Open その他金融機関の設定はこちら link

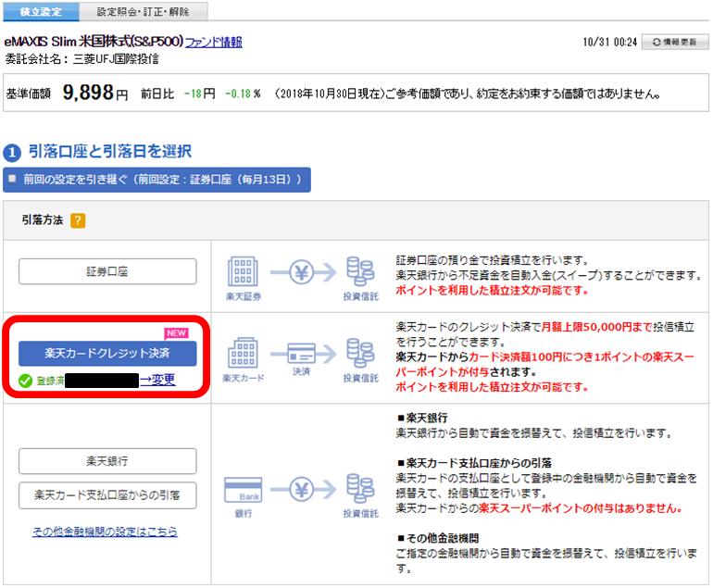(105, 532)
